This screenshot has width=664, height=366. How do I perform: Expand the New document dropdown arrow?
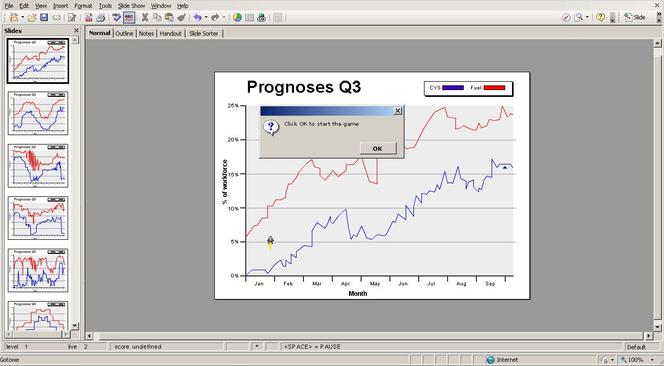pyautogui.click(x=22, y=17)
